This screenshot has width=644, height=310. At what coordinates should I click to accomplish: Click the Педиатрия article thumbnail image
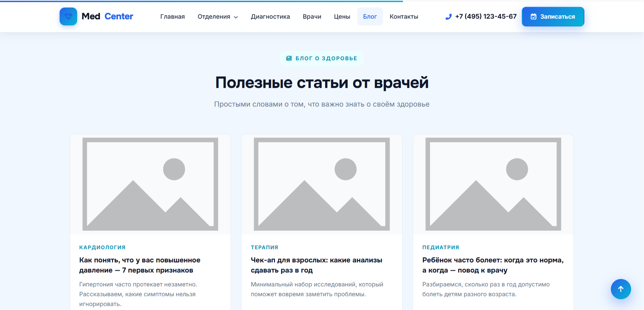click(493, 184)
